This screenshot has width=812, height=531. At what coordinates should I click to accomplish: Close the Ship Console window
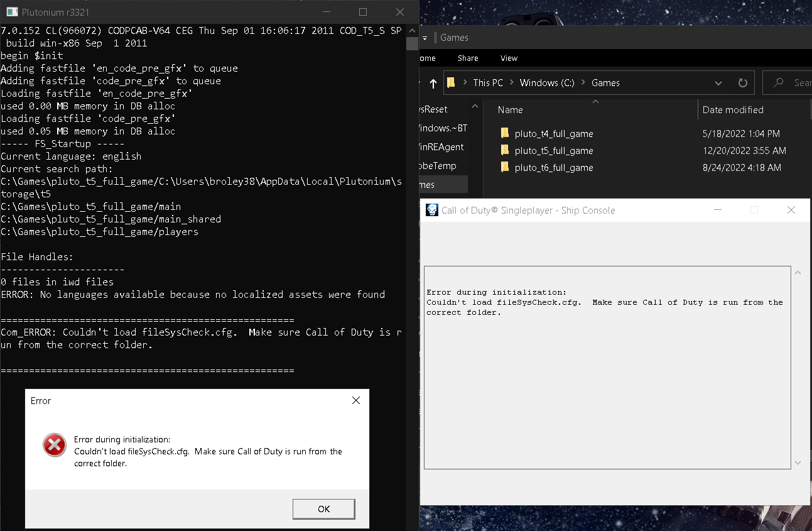(791, 210)
